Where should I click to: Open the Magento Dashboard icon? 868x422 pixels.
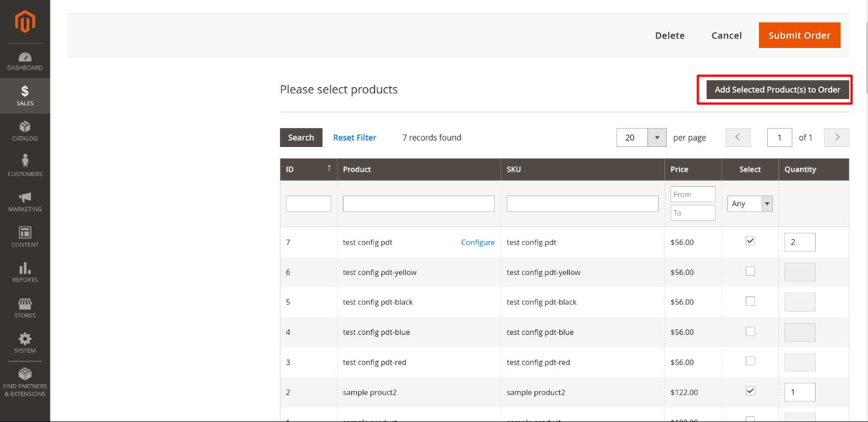click(x=25, y=57)
